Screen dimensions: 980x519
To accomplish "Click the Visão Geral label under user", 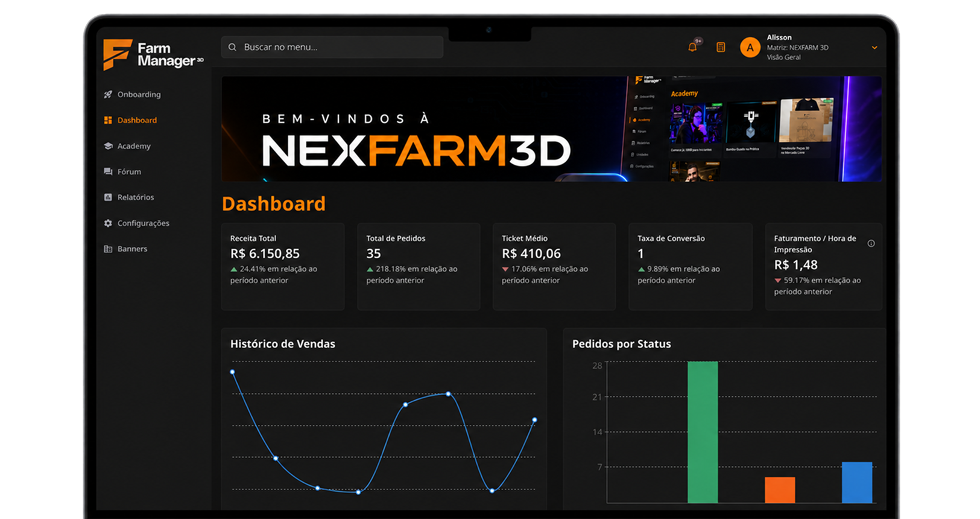I will tap(784, 57).
